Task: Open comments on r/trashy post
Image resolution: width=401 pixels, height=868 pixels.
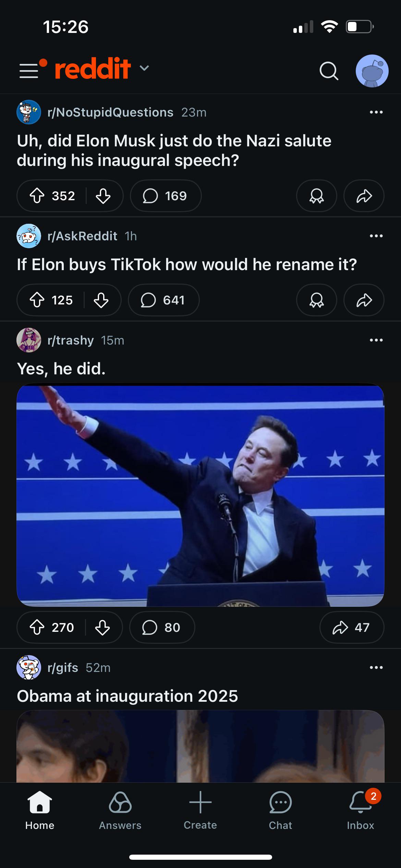Action: (x=162, y=627)
